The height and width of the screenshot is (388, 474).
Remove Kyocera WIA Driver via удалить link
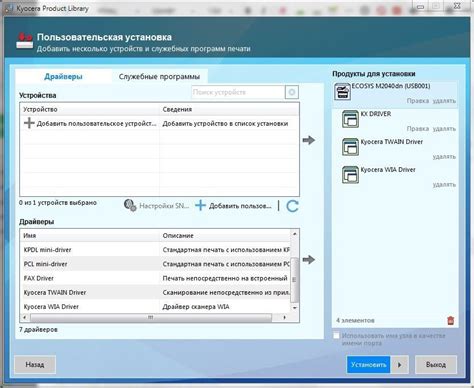[x=444, y=185]
